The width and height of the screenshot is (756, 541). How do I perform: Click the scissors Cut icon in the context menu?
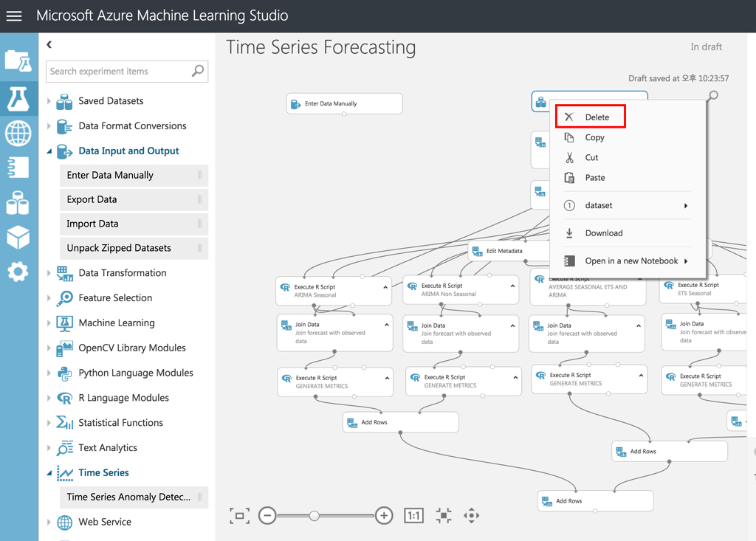point(569,158)
